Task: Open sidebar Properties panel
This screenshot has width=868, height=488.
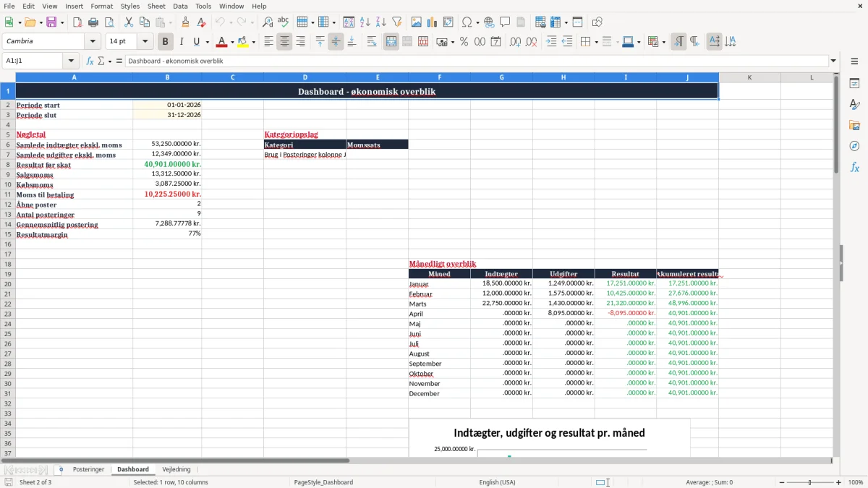Action: [854, 84]
